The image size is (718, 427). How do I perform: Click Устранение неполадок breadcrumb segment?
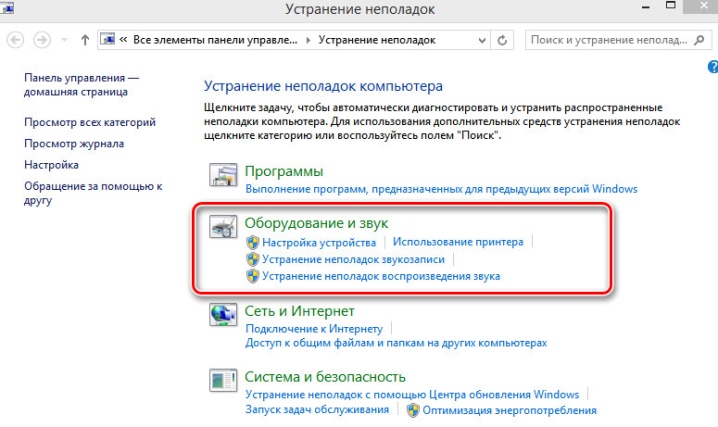pyautogui.click(x=377, y=40)
